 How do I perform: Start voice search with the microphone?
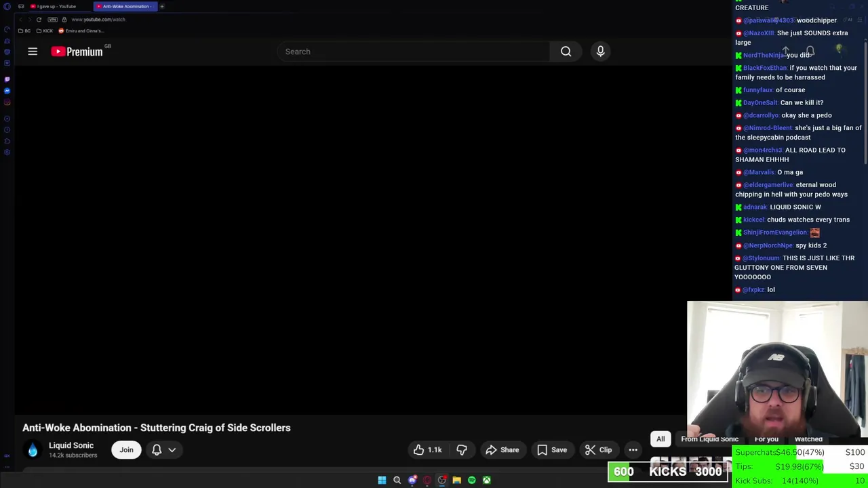pos(600,52)
